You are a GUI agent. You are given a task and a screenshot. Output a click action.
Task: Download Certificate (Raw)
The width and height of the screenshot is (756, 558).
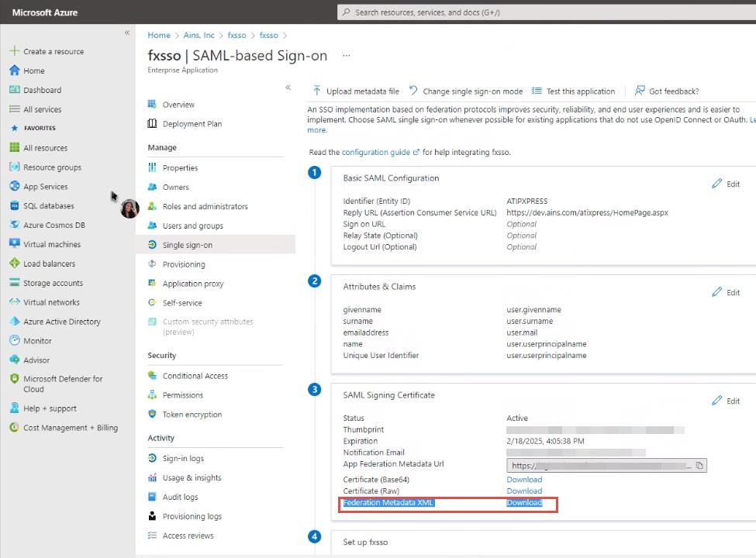[x=524, y=491]
